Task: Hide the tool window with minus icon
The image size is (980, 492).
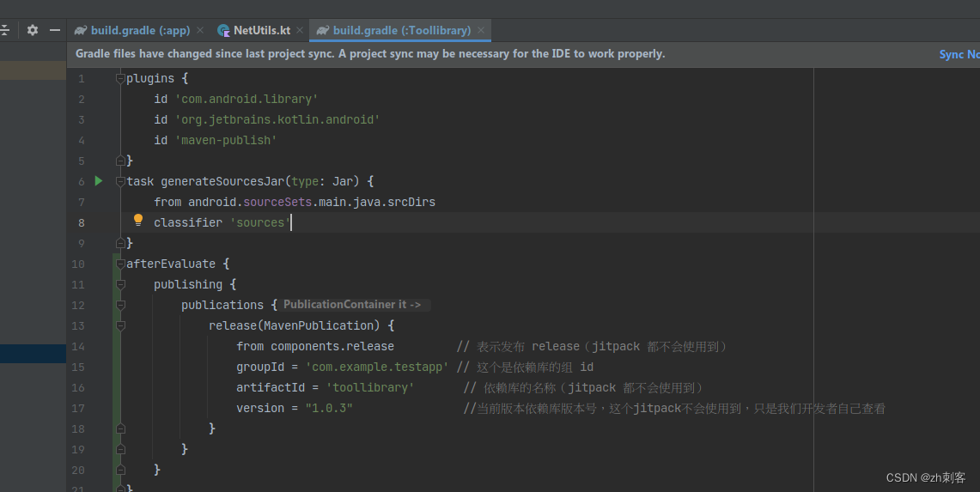Action: [x=55, y=30]
